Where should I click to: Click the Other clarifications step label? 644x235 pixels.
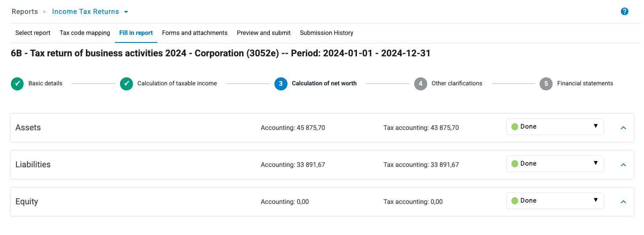click(457, 84)
